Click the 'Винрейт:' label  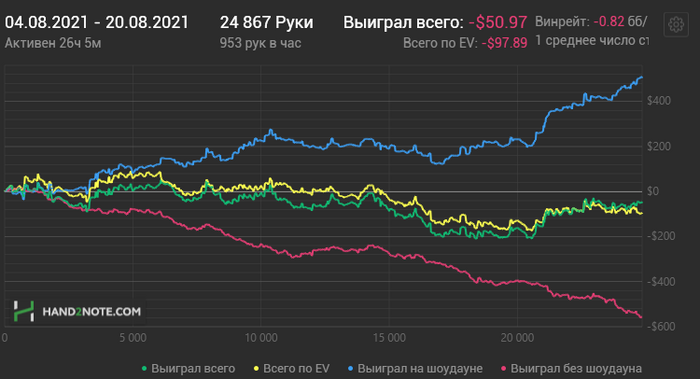coord(562,21)
